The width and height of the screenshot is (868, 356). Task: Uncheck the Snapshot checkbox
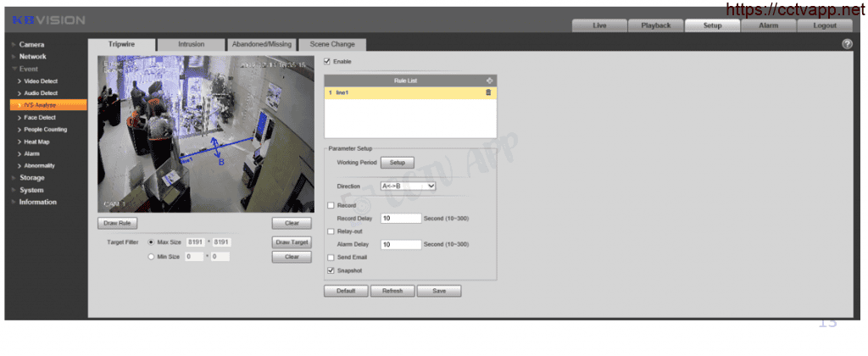(331, 270)
